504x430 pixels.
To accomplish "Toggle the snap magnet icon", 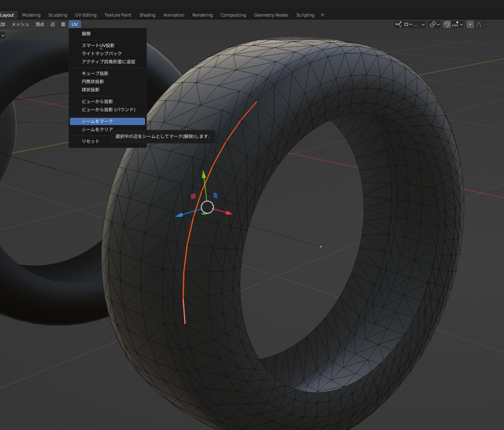I will click(x=447, y=24).
